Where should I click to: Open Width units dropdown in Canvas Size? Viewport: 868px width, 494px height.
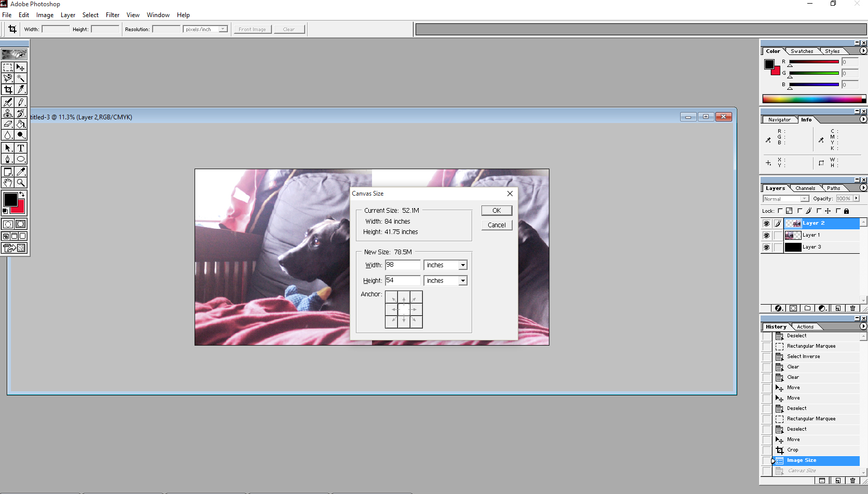pyautogui.click(x=463, y=265)
